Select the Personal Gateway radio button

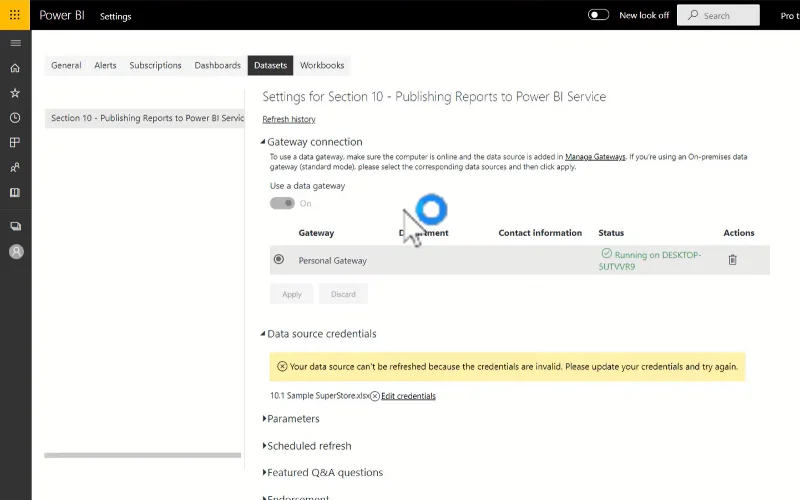coord(279,259)
